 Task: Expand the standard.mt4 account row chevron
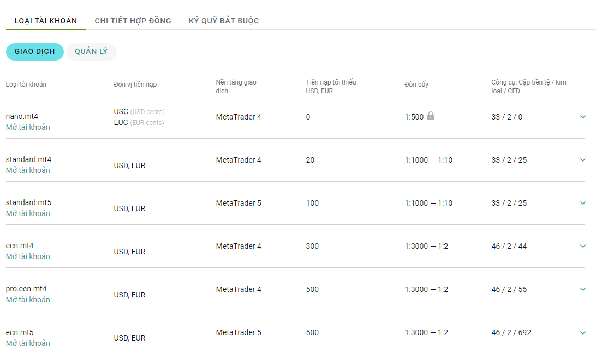[x=583, y=160]
